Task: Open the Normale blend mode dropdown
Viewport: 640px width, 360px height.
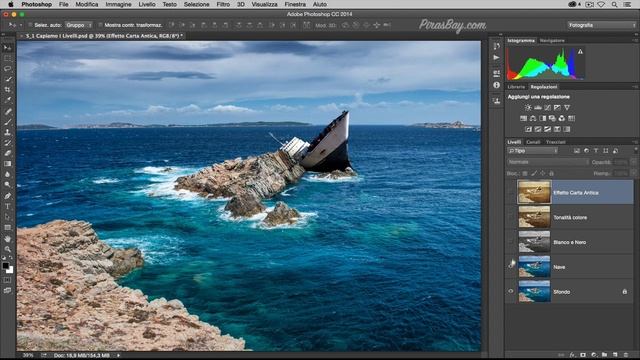Action: (548, 162)
